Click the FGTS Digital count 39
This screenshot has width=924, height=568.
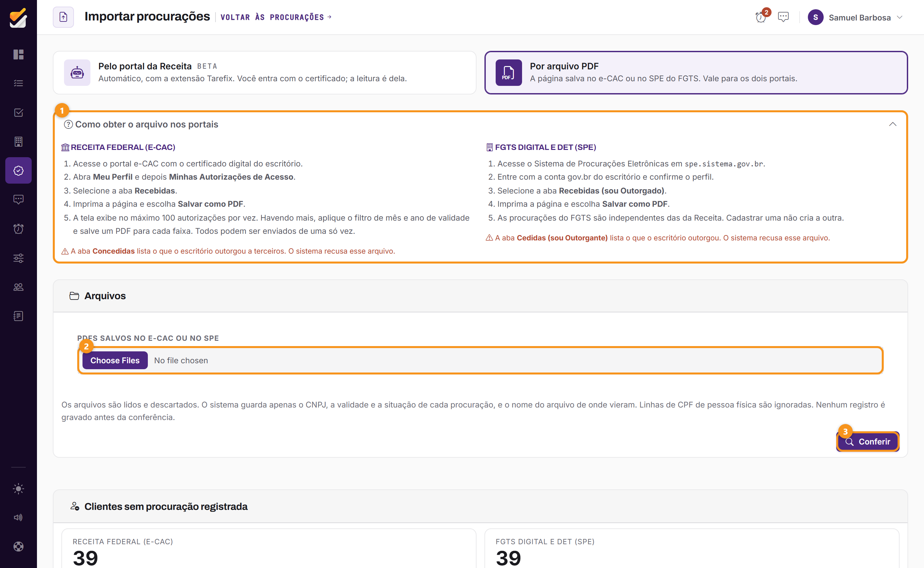point(508,558)
